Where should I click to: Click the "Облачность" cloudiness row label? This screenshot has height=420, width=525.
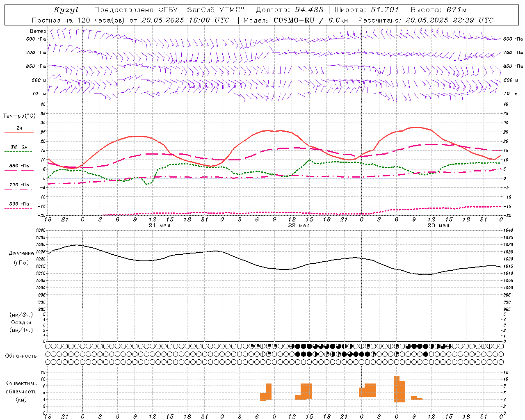(21, 356)
